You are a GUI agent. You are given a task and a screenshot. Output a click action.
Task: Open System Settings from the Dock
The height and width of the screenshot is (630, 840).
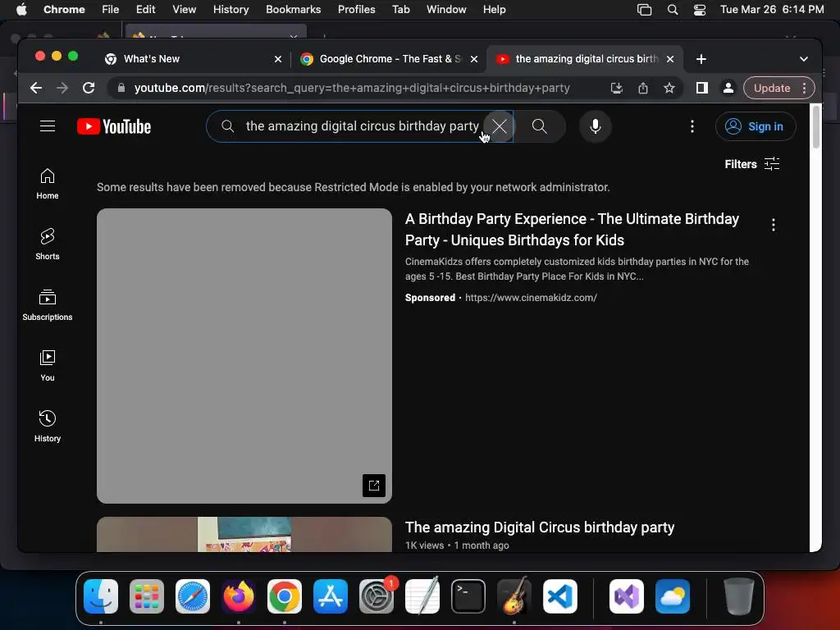(x=377, y=596)
